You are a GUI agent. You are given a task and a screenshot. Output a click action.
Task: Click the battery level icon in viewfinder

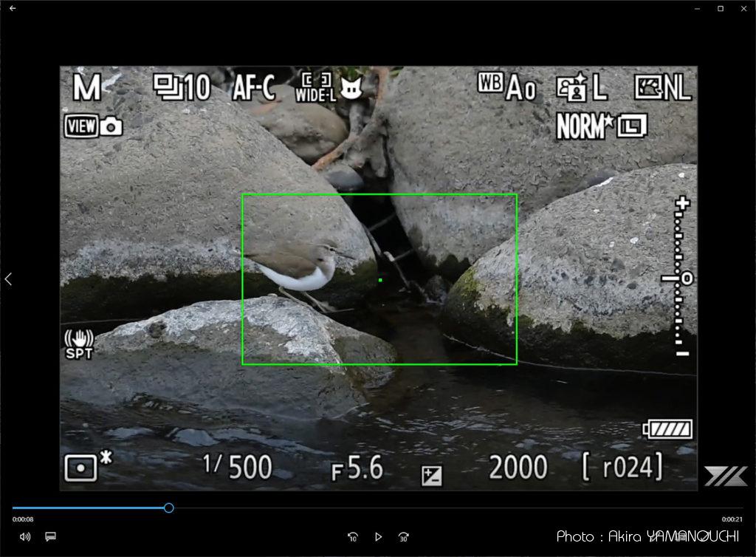point(668,429)
